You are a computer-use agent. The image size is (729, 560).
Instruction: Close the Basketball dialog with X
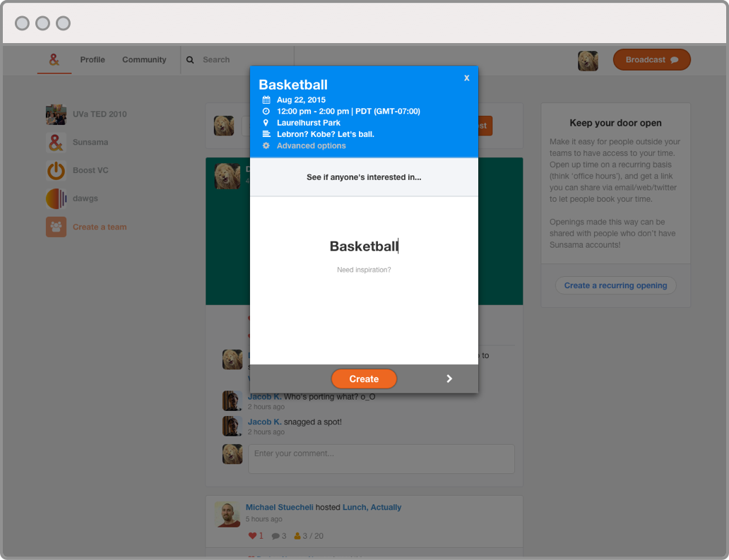(x=466, y=78)
